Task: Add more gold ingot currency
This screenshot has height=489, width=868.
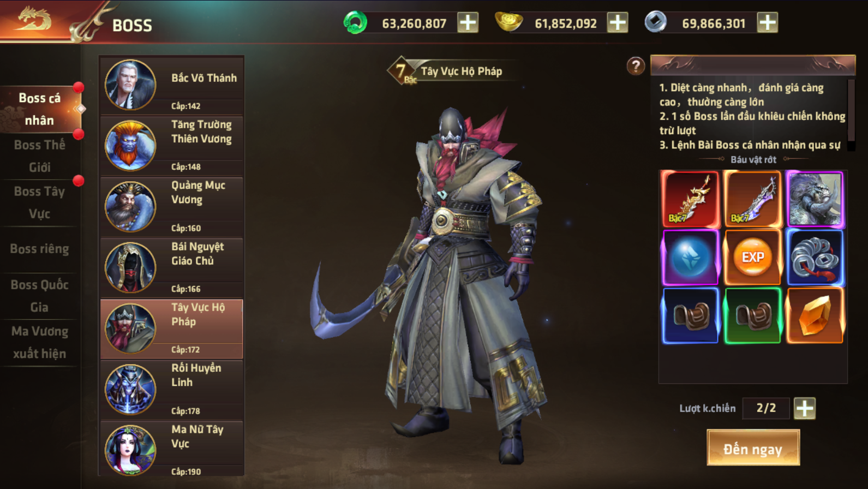Action: point(618,23)
